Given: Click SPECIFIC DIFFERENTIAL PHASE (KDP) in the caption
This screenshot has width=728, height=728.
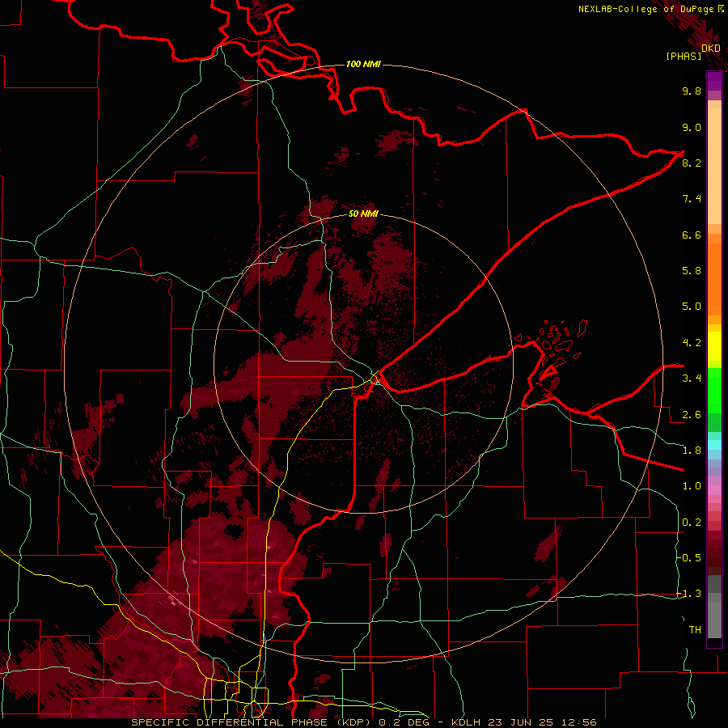Looking at the screenshot, I should [253, 722].
